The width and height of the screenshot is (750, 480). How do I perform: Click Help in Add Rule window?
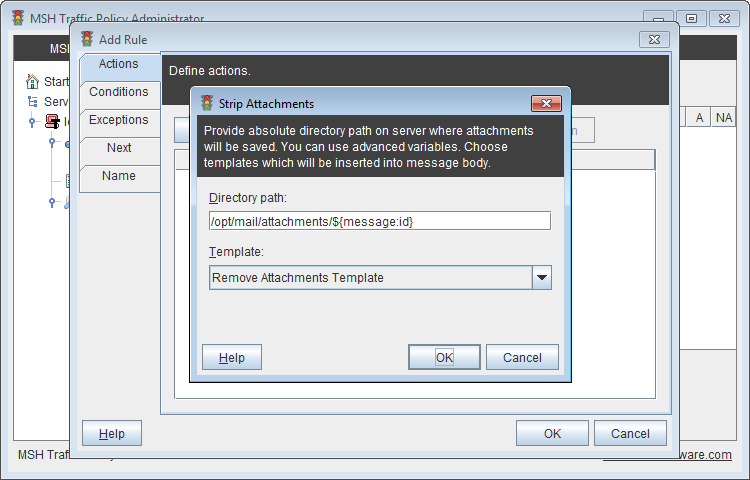pos(112,433)
